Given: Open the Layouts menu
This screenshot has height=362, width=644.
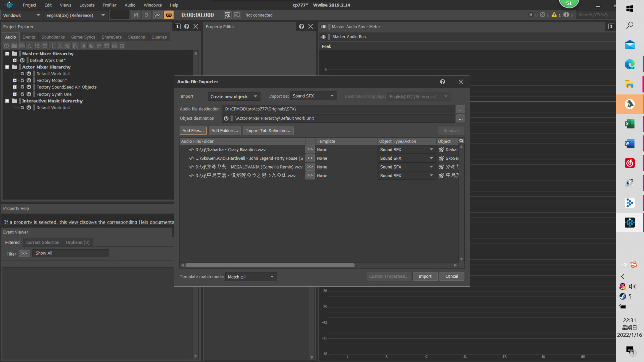Looking at the screenshot, I should (x=87, y=5).
